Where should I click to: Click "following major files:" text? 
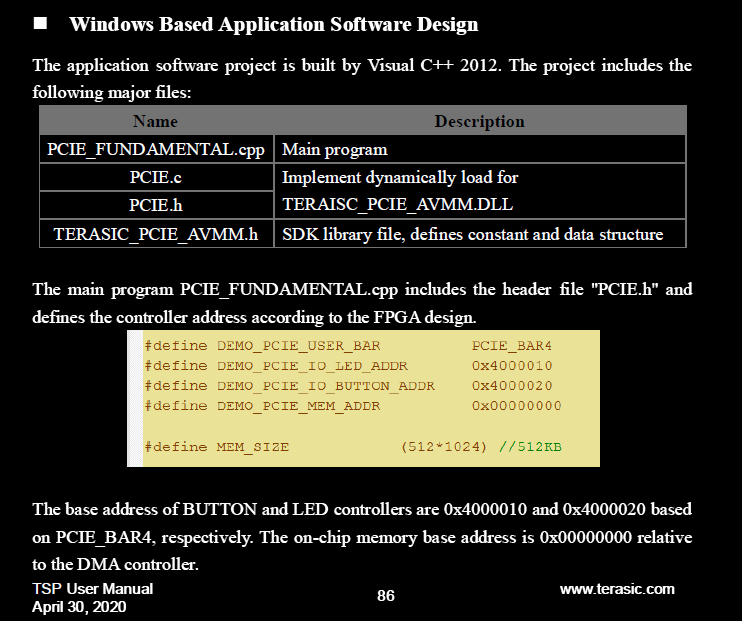(112, 92)
